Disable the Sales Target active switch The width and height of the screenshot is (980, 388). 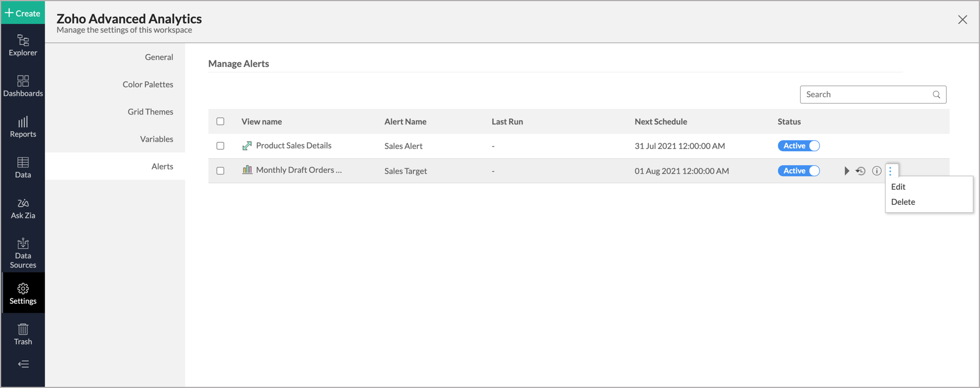[799, 171]
